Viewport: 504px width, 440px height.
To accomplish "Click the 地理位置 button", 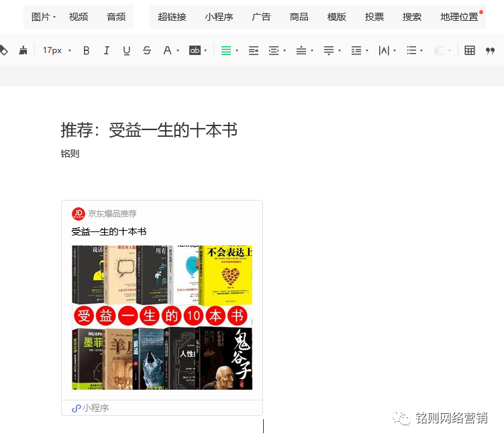I will tap(460, 17).
